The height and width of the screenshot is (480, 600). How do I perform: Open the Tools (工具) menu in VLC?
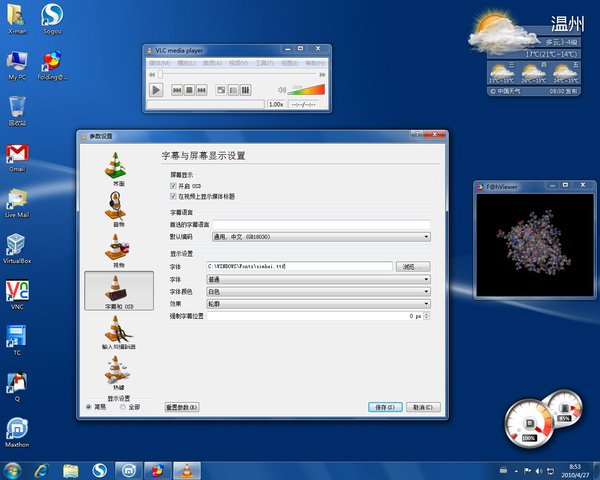264,63
